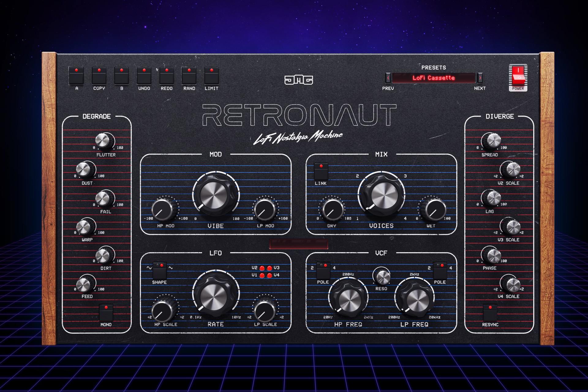Click the FLUTTER knob in Degrade
The width and height of the screenshot is (588, 392).
tap(103, 140)
